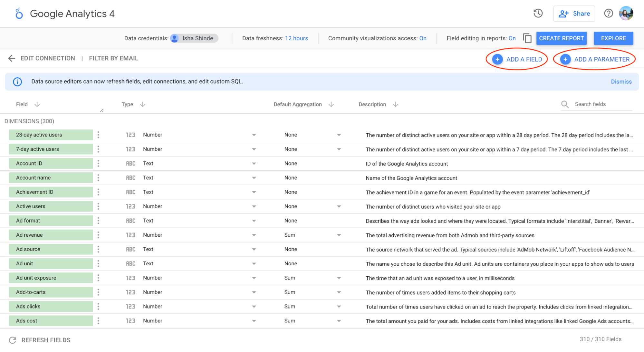Open Type dropdown for Active users

pyautogui.click(x=254, y=206)
